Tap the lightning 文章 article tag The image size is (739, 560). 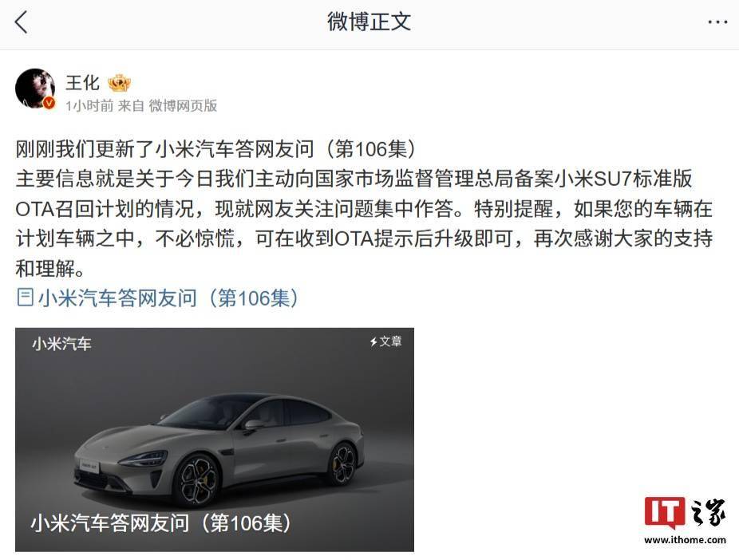point(385,341)
